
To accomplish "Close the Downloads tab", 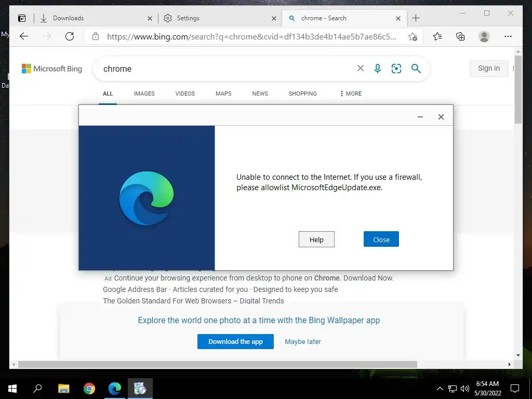I will coord(150,18).
